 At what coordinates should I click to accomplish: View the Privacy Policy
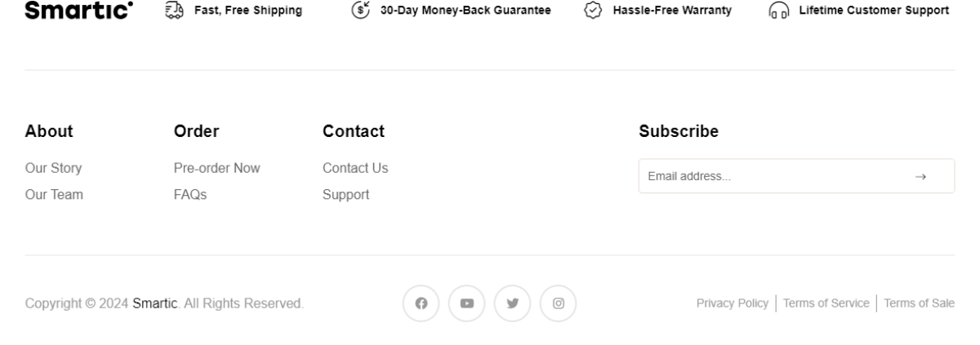tap(732, 303)
